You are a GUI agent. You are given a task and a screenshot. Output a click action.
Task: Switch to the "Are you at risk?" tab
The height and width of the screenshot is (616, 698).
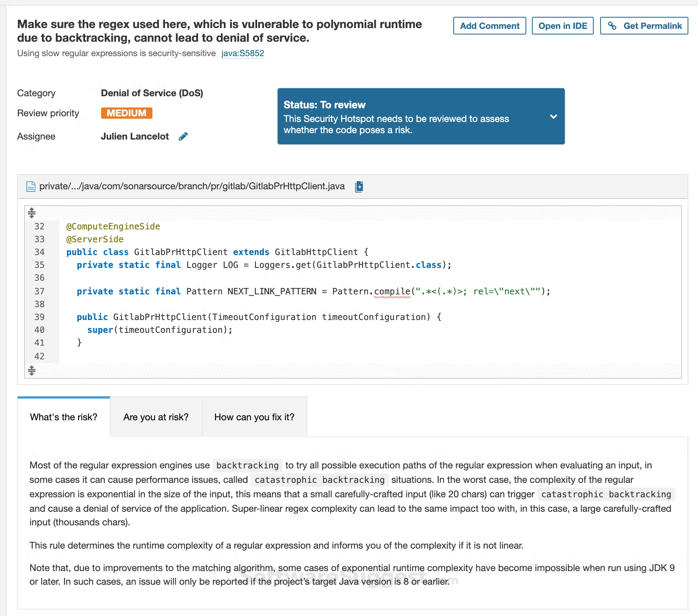(156, 417)
